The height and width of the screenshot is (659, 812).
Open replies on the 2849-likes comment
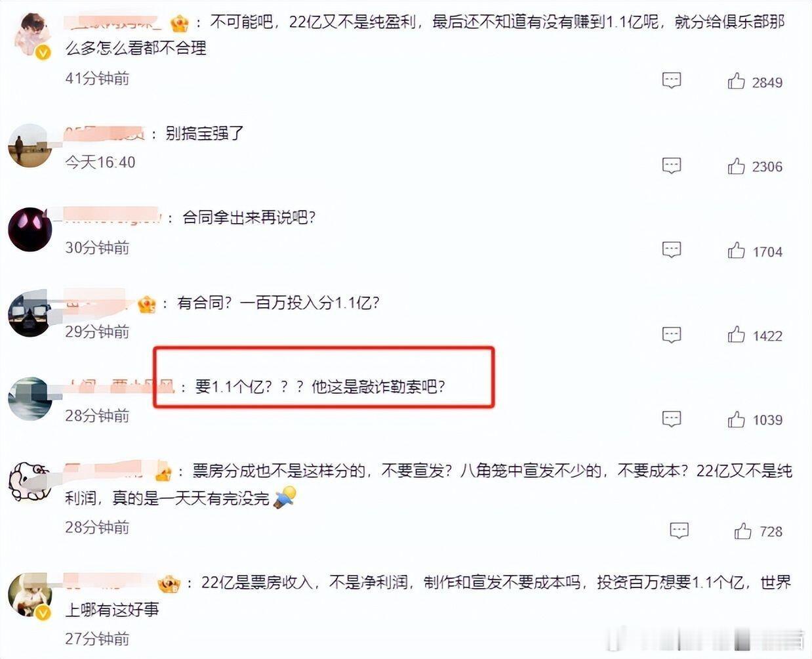[x=672, y=81]
